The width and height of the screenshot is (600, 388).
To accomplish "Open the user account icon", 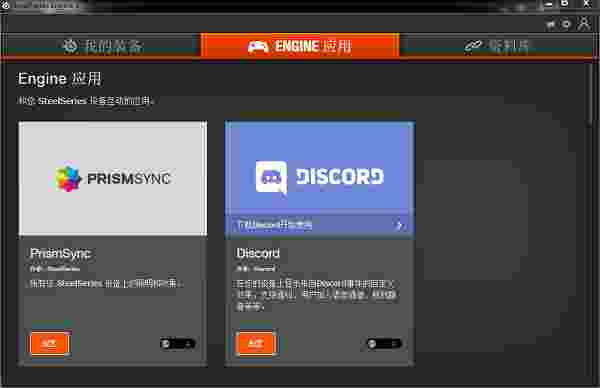I will coord(584,24).
